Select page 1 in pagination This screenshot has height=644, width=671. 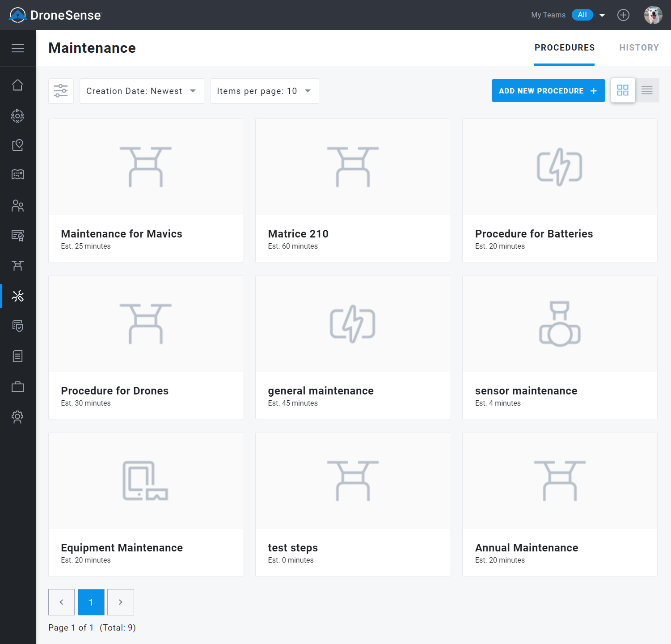[91, 602]
